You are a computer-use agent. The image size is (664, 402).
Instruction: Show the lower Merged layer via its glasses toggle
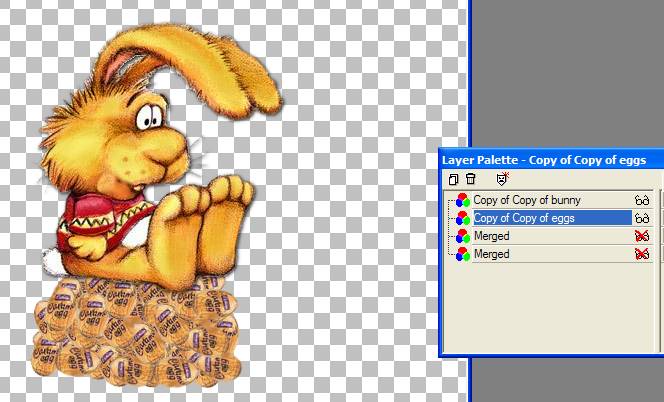[x=642, y=254]
